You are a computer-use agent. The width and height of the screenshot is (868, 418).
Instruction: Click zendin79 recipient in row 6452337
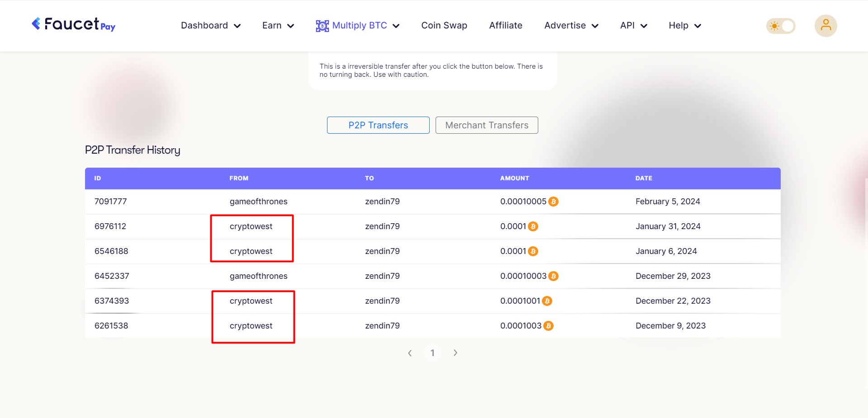tap(382, 276)
